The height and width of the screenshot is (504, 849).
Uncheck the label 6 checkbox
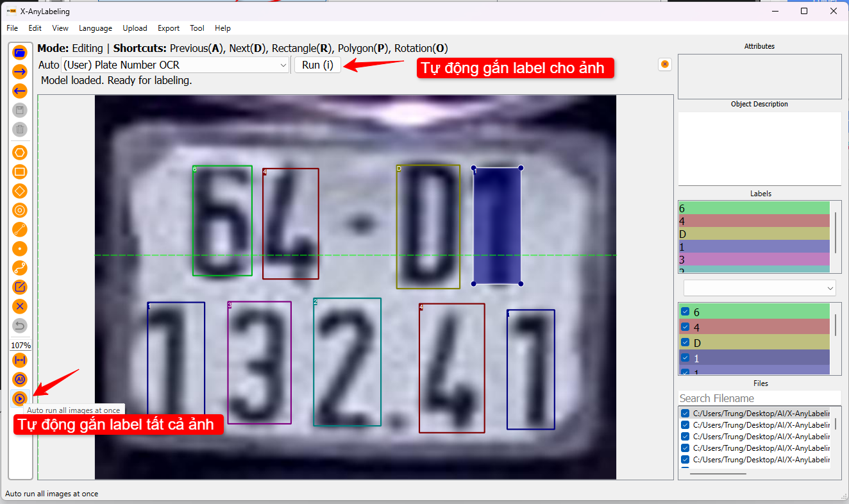684,312
